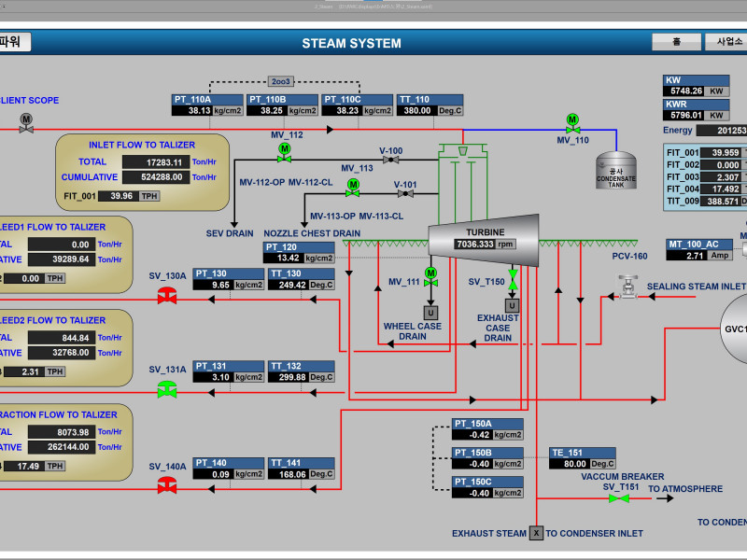747x560 pixels.
Task: Click the TIT_009 388.571 list value
Action: click(x=720, y=202)
